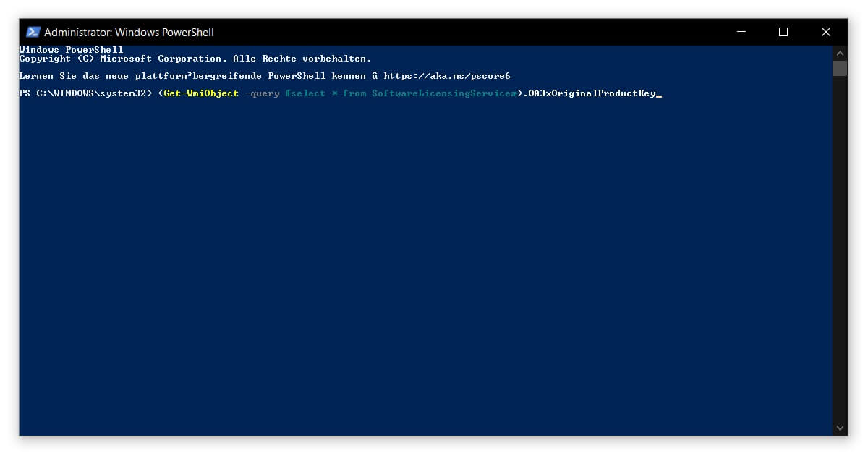868x456 pixels.
Task: Select the Microsoft Corporation copyright line
Action: [x=195, y=58]
